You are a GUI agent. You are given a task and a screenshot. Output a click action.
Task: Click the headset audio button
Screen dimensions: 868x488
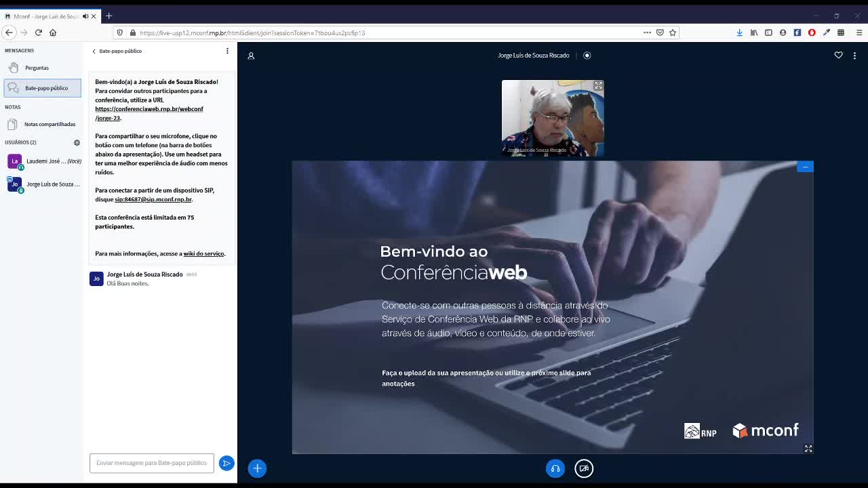coord(555,468)
